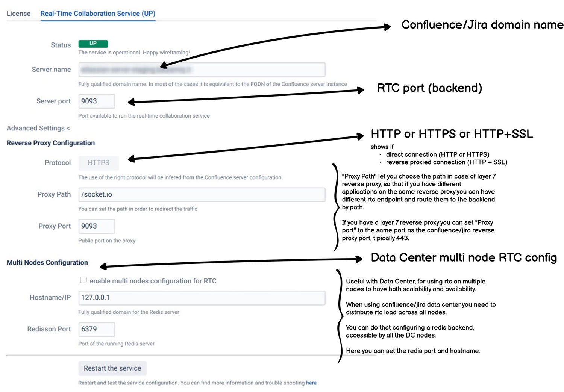Focus the Server name field
The height and width of the screenshot is (392, 564).
coord(202,70)
